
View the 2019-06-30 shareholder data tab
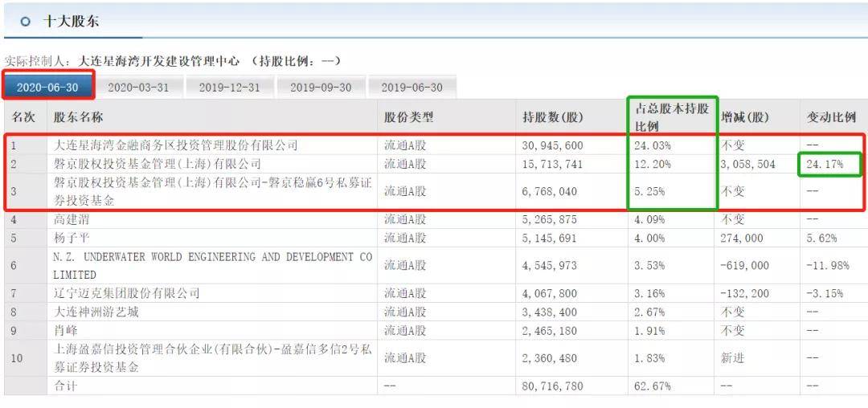click(411, 87)
